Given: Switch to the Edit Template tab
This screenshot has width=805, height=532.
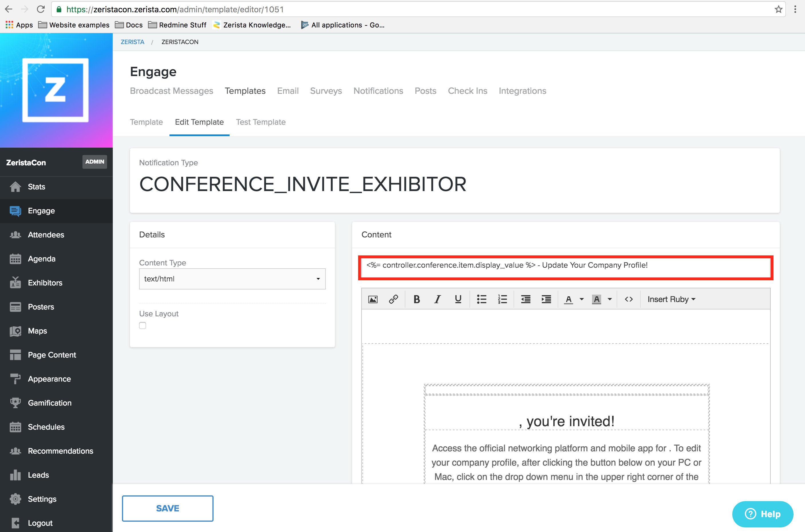Looking at the screenshot, I should coord(199,122).
